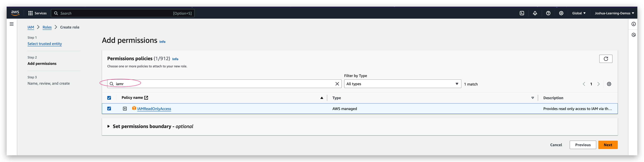Open the table preferences gear icon
The image size is (644, 162).
[609, 84]
